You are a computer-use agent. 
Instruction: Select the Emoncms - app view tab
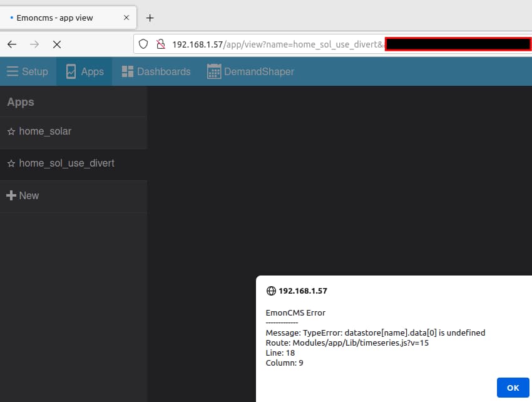68,18
